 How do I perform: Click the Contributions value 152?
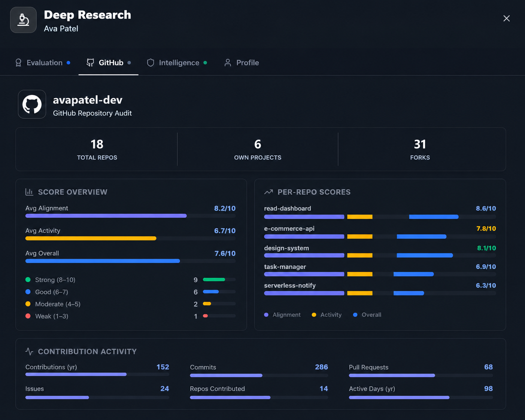163,367
